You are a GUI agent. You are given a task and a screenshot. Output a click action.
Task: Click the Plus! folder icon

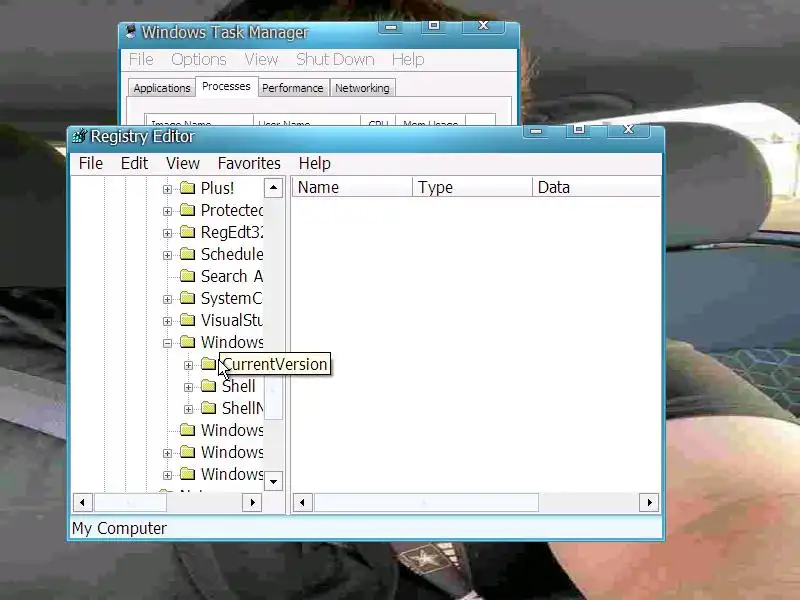(188, 188)
